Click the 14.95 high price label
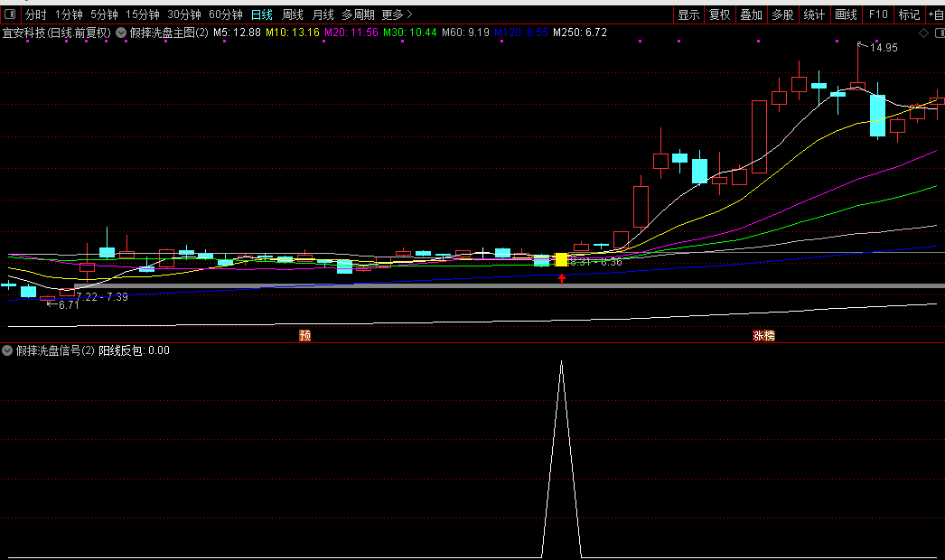945x560 pixels. click(884, 48)
